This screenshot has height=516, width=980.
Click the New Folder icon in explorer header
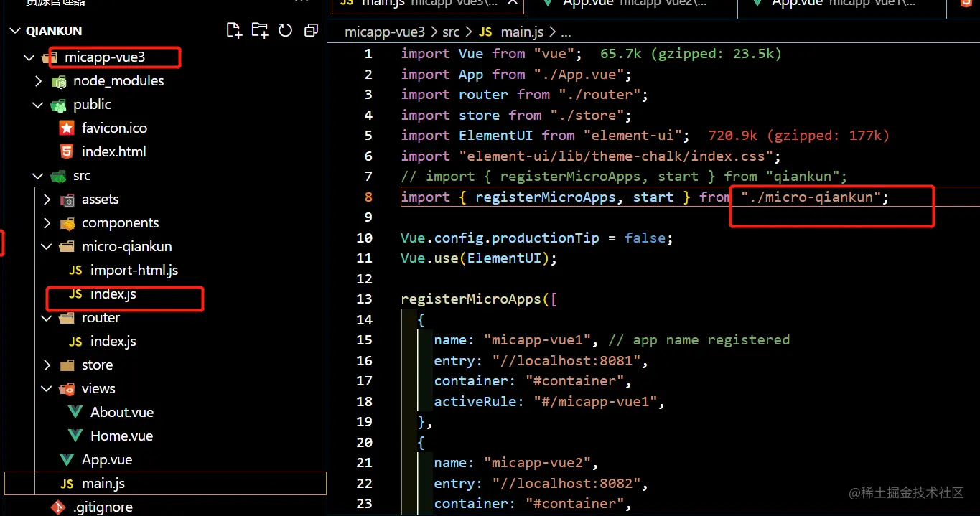coord(260,30)
